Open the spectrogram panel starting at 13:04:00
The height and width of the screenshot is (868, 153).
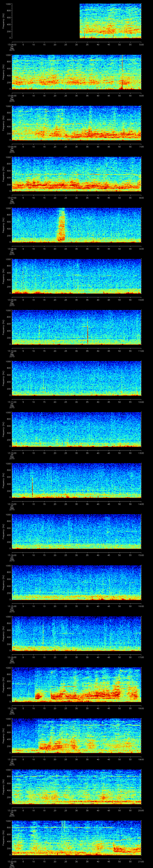pos(76,21)
